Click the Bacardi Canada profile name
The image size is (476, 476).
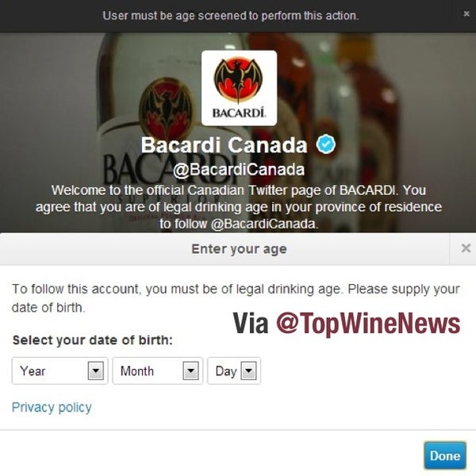tap(224, 145)
